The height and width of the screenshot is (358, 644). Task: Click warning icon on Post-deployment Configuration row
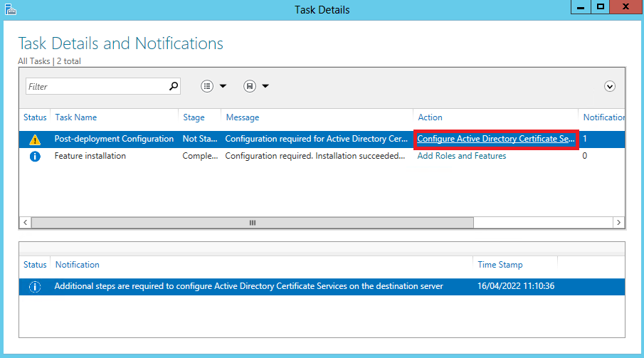(x=35, y=139)
